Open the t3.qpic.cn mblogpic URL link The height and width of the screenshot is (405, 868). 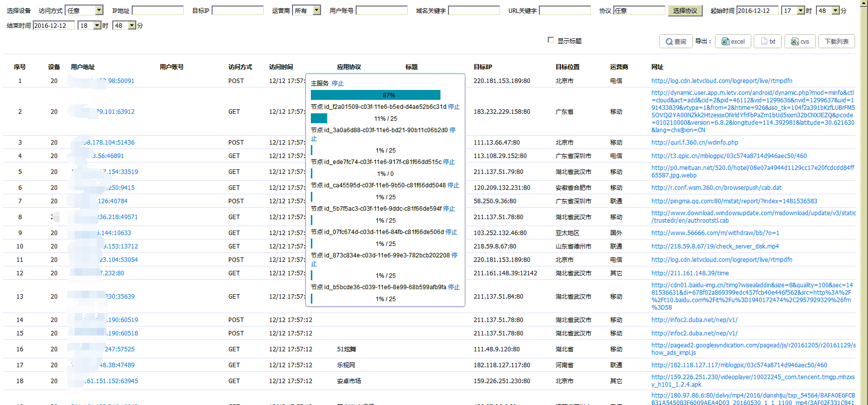click(x=729, y=156)
